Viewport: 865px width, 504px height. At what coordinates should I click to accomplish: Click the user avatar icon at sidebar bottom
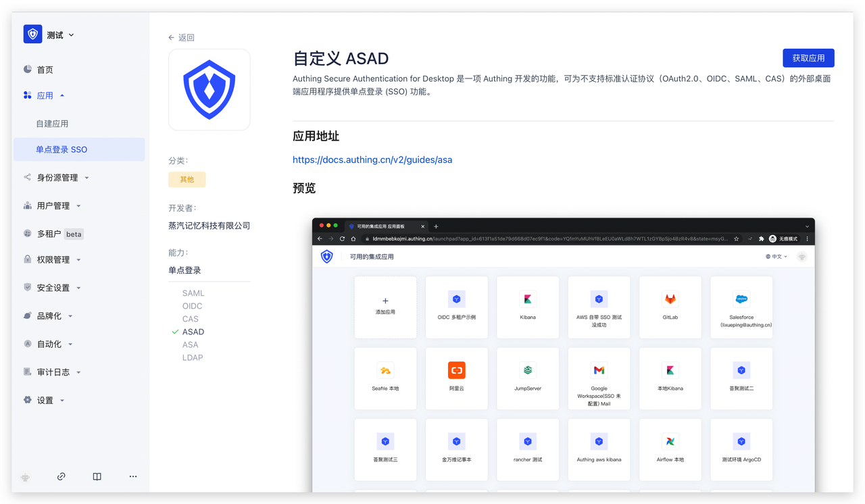click(26, 476)
